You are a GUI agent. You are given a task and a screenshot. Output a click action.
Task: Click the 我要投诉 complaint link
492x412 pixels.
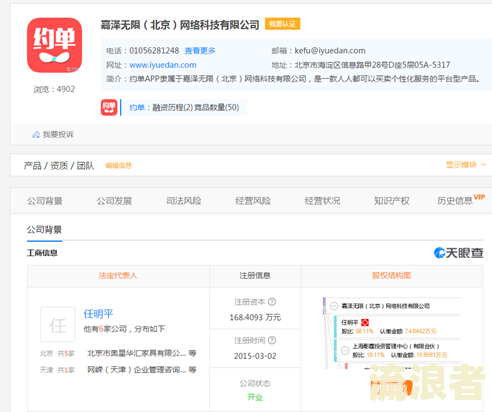coord(58,134)
